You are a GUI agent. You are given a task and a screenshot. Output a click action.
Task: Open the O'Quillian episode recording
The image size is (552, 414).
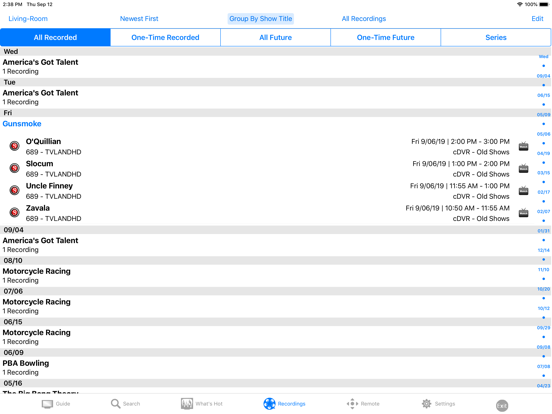[x=268, y=146]
